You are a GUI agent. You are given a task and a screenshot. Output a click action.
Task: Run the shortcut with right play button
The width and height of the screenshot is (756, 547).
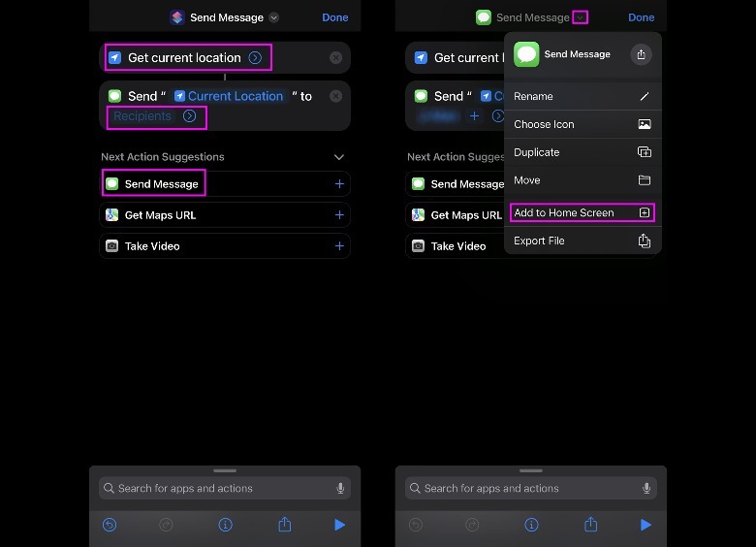point(646,525)
